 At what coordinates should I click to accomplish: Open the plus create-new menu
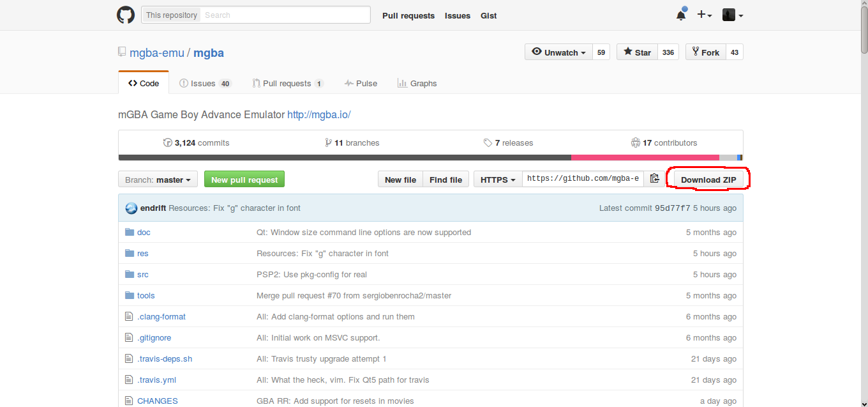(704, 15)
